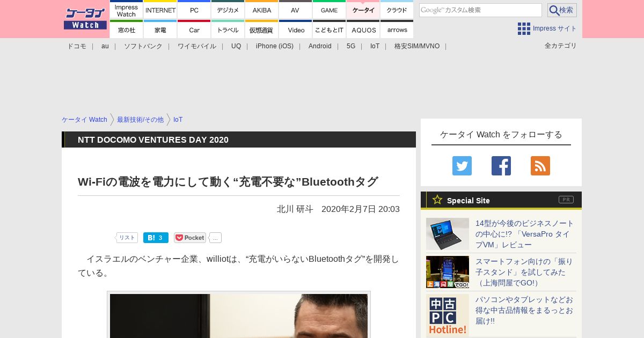
Task: Click the NTT DOCOMO VENTURES DAY 2020 header
Action: tap(153, 139)
